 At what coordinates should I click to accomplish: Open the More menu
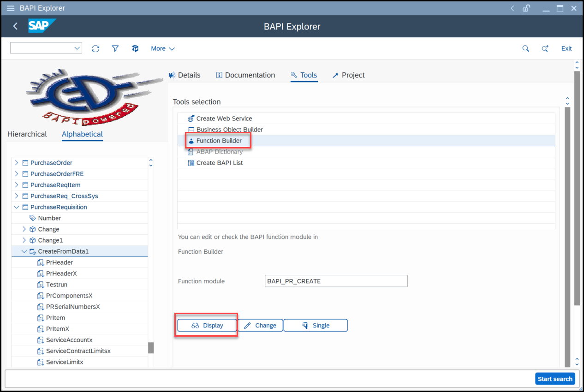click(163, 48)
